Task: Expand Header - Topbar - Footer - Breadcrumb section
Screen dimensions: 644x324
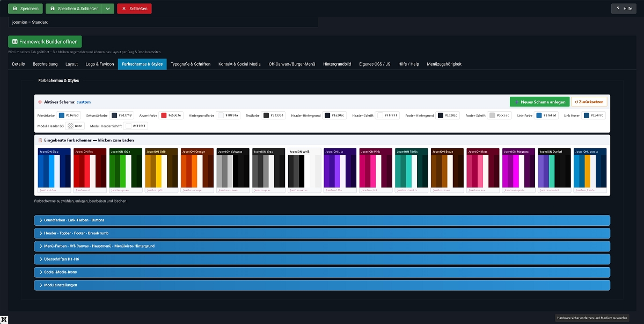Action: [322, 233]
